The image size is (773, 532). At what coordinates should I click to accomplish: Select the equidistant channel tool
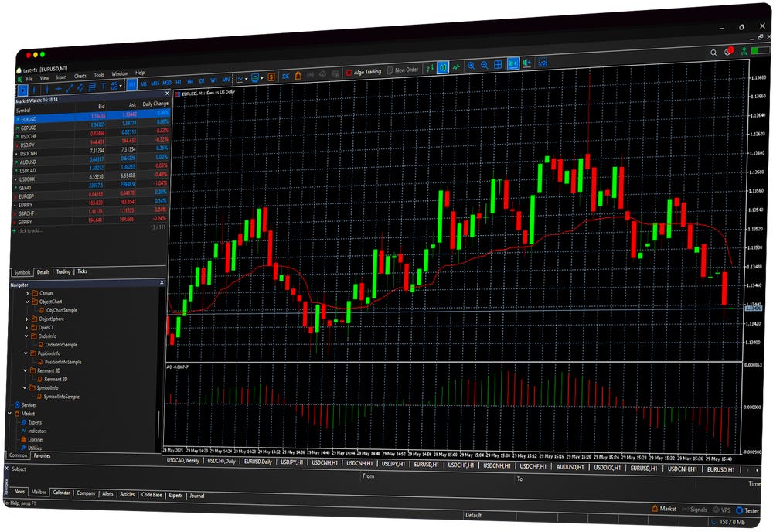click(x=81, y=87)
